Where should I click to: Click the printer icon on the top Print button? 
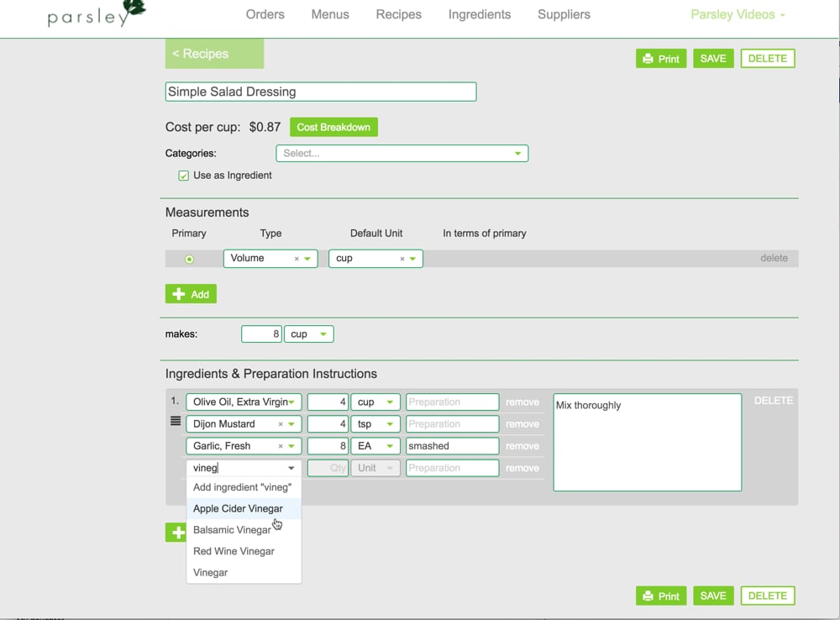[x=648, y=58]
